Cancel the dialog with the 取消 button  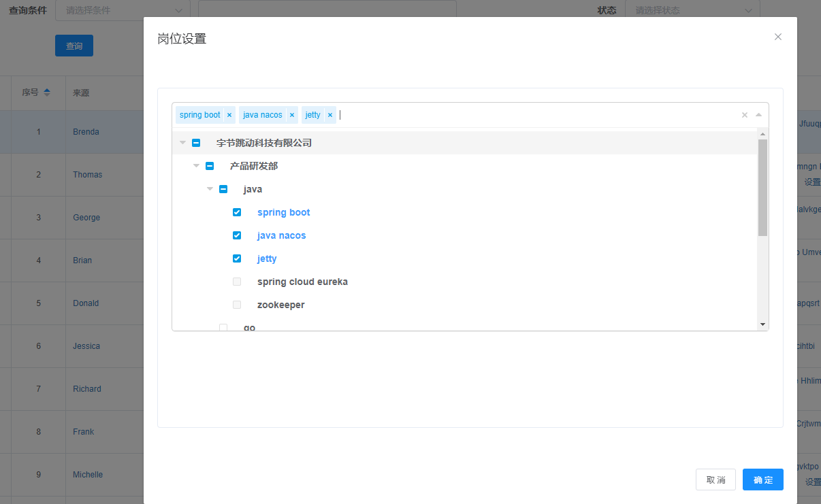715,480
